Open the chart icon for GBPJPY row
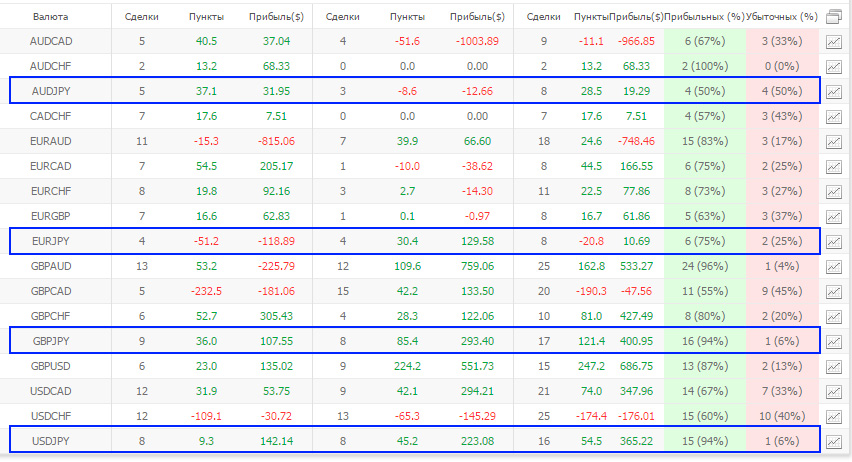Screen dimensions: 852x462 point(834,341)
